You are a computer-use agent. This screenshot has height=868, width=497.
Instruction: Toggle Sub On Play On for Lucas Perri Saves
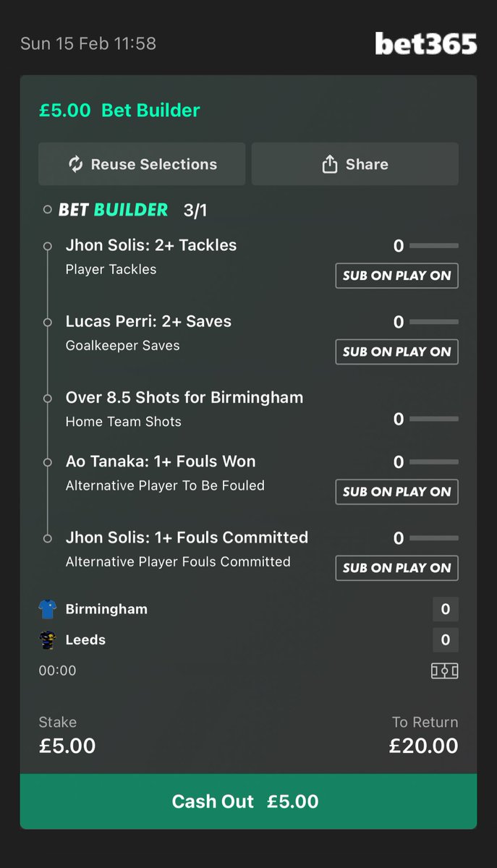[x=396, y=352]
